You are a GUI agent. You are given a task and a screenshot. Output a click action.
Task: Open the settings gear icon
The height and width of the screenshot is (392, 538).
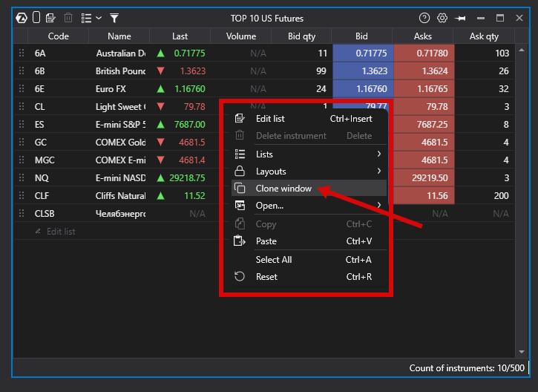coord(442,18)
